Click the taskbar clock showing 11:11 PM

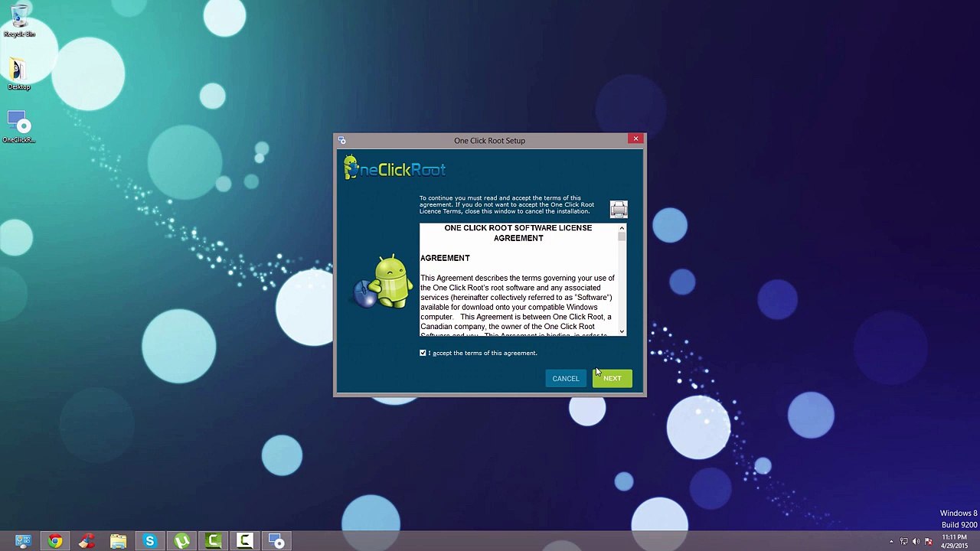point(954,542)
